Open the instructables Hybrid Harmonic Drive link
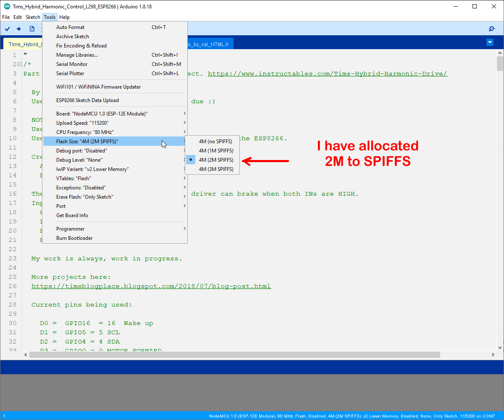 [328, 73]
